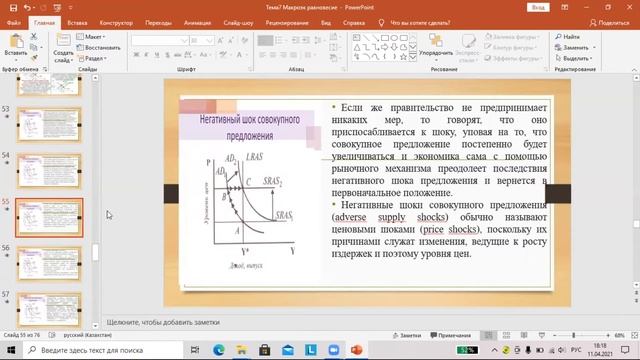Switch to the Вставка tab
Viewport: 640px width, 360px height.
coord(77,23)
